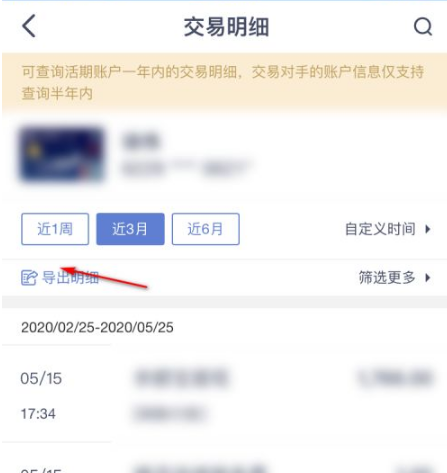Select 近1周 time filter
This screenshot has height=473, width=447.
tap(55, 229)
